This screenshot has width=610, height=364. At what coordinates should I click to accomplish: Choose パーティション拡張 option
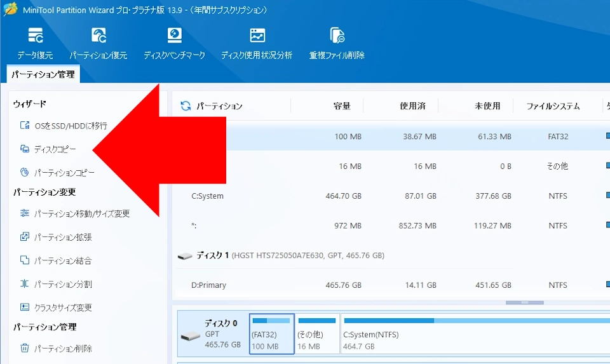click(63, 237)
